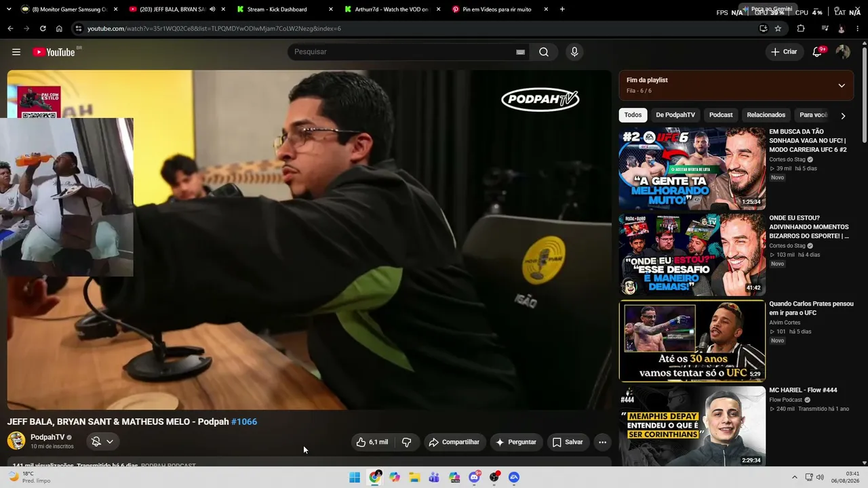Open the Carlos Prates video thumbnail

click(692, 341)
